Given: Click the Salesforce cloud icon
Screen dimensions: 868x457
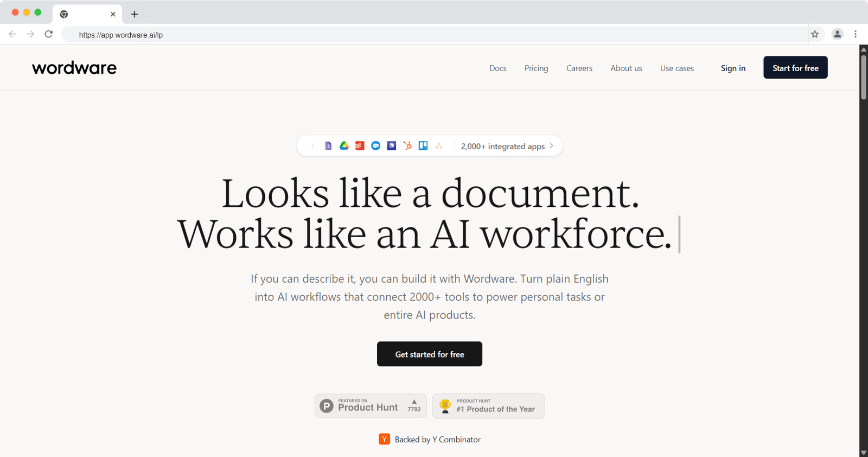Looking at the screenshot, I should [x=375, y=146].
